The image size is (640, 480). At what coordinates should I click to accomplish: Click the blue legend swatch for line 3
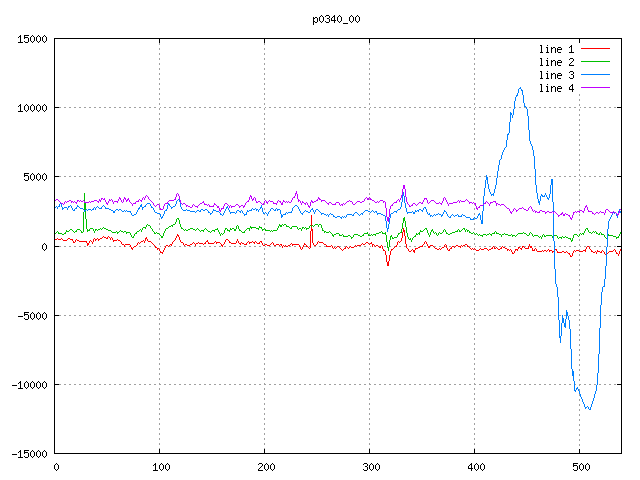click(595, 75)
